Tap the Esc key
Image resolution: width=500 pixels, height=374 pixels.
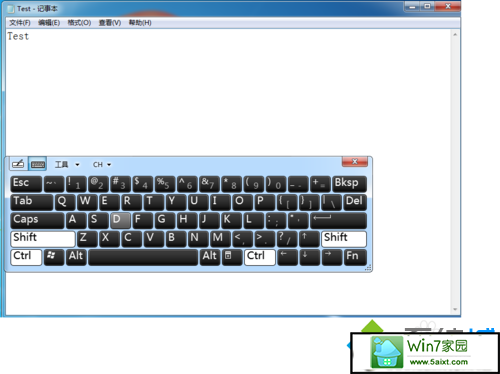(26, 184)
